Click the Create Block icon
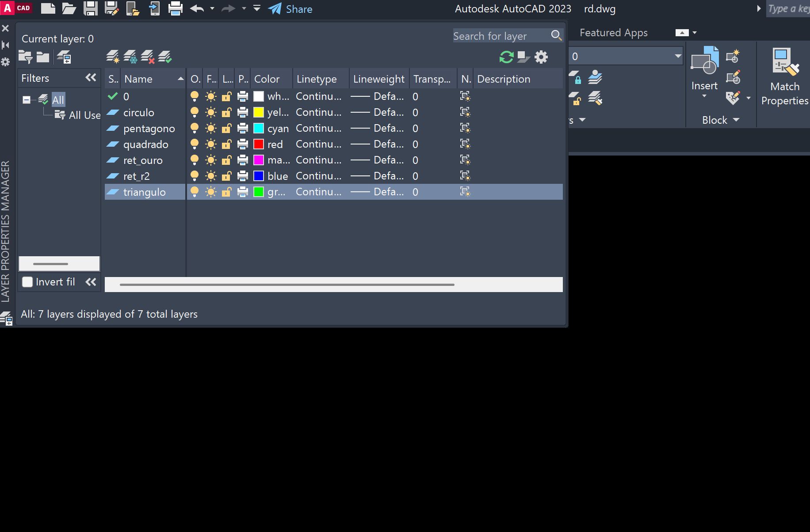The height and width of the screenshot is (532, 810). [733, 56]
